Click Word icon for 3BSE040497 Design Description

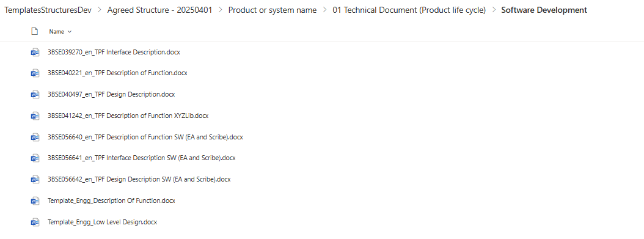tap(35, 95)
